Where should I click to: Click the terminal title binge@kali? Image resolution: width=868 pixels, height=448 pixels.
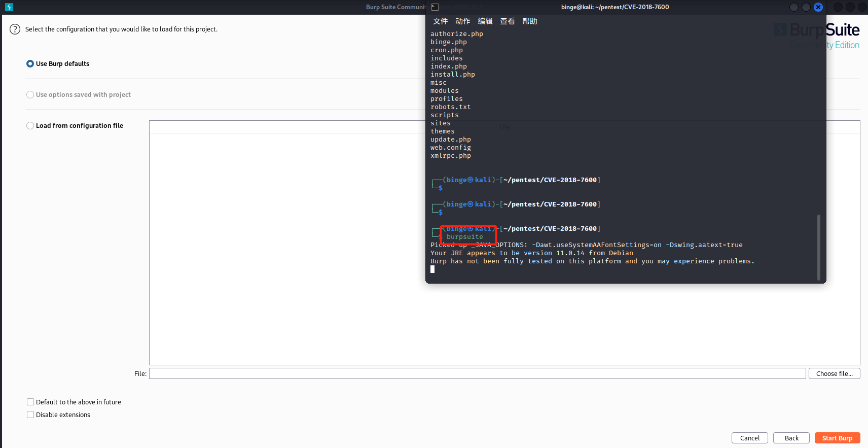[x=615, y=7]
